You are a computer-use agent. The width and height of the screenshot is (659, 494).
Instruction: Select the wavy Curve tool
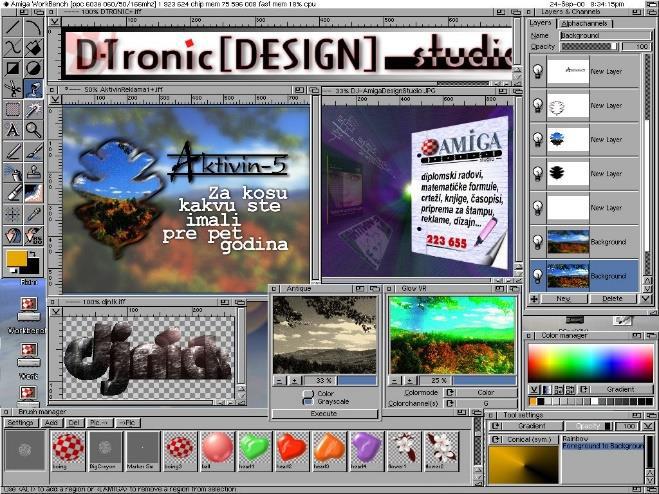13,48
